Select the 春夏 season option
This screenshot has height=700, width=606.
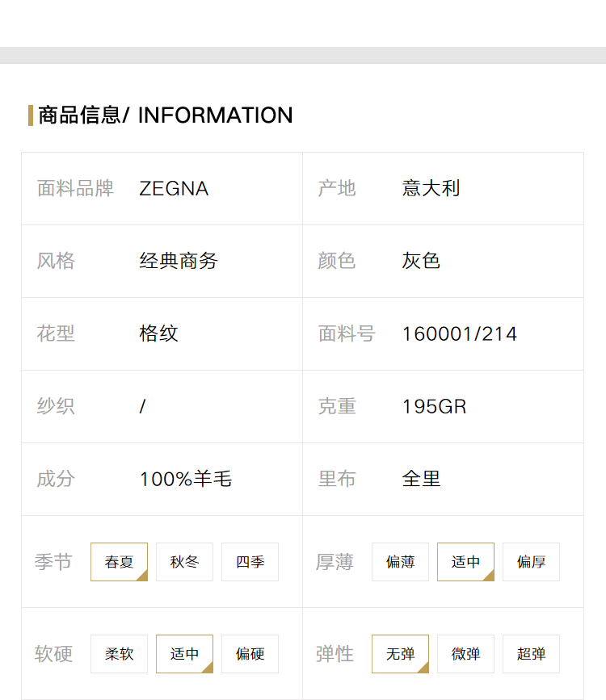[x=119, y=562]
